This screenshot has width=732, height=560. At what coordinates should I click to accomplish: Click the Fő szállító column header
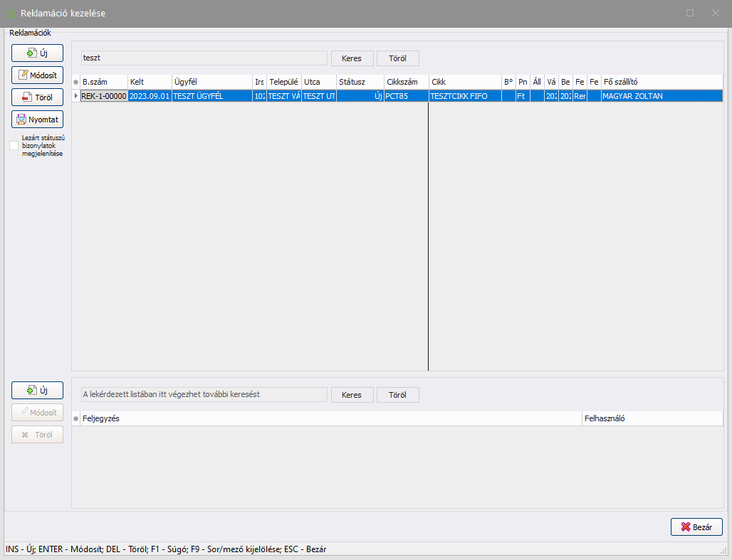click(x=661, y=82)
